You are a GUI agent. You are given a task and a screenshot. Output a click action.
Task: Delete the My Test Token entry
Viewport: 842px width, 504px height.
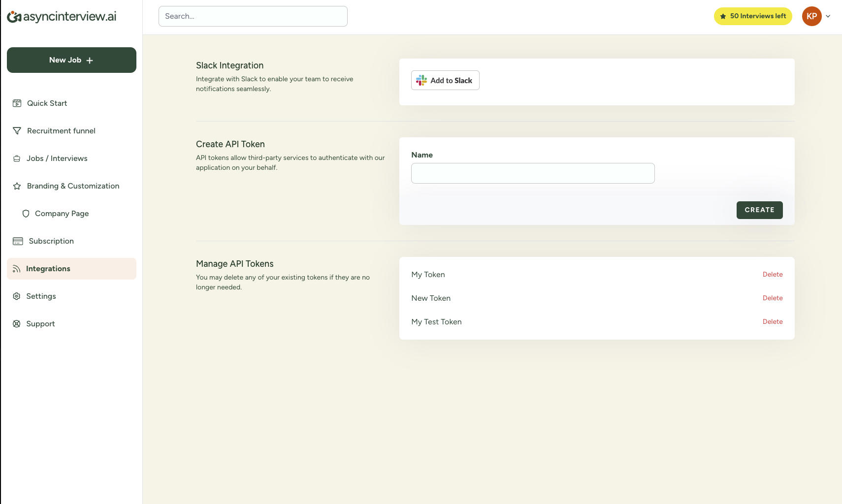coord(773,322)
